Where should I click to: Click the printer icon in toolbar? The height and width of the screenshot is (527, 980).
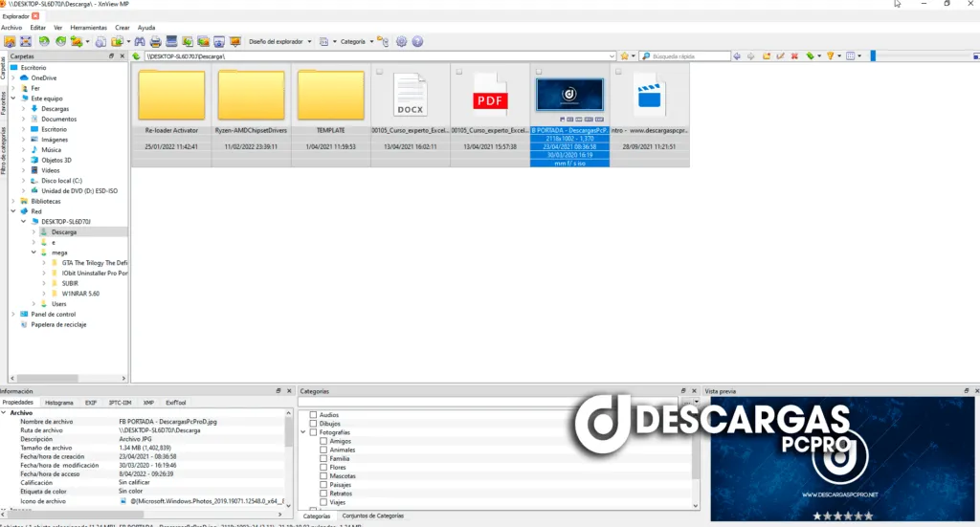155,42
